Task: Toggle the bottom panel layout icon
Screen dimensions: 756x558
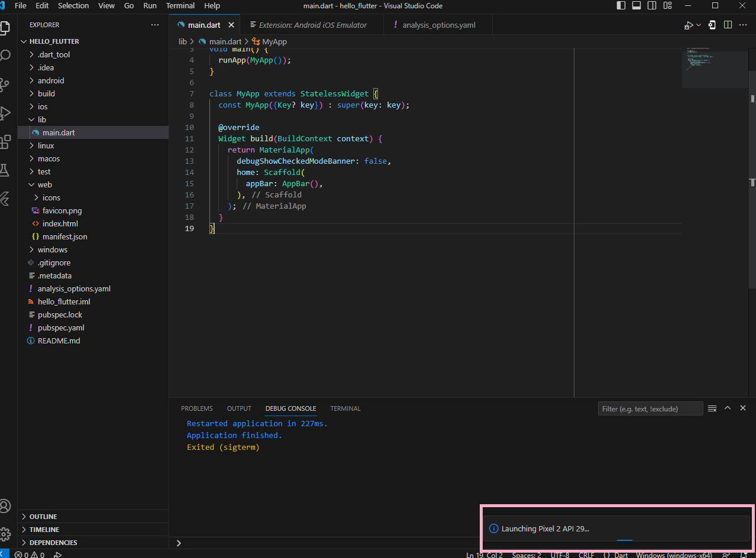Action: [x=637, y=5]
